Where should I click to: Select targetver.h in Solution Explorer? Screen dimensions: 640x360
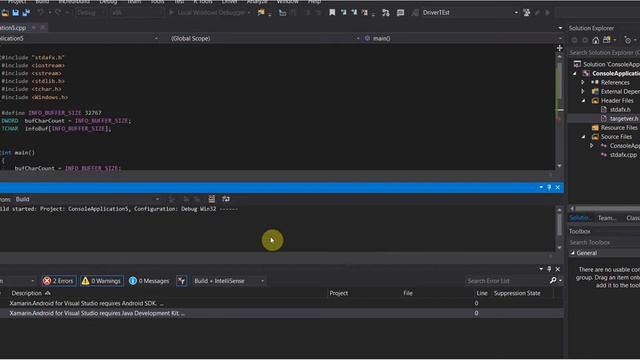point(624,119)
